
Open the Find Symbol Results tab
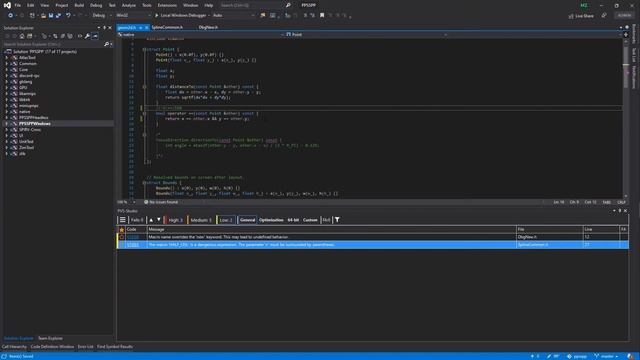pos(115,347)
